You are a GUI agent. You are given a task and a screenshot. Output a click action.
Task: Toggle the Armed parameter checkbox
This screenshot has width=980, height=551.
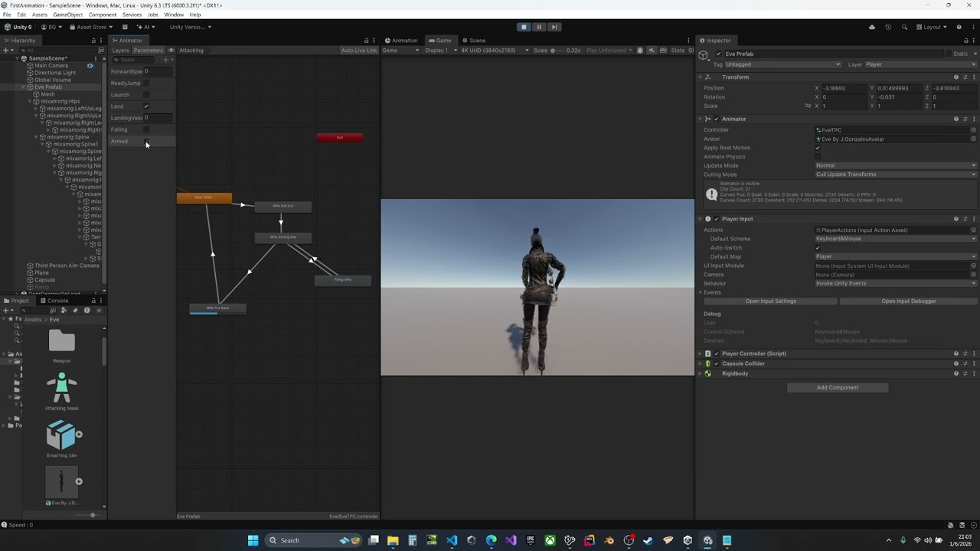pos(146,141)
